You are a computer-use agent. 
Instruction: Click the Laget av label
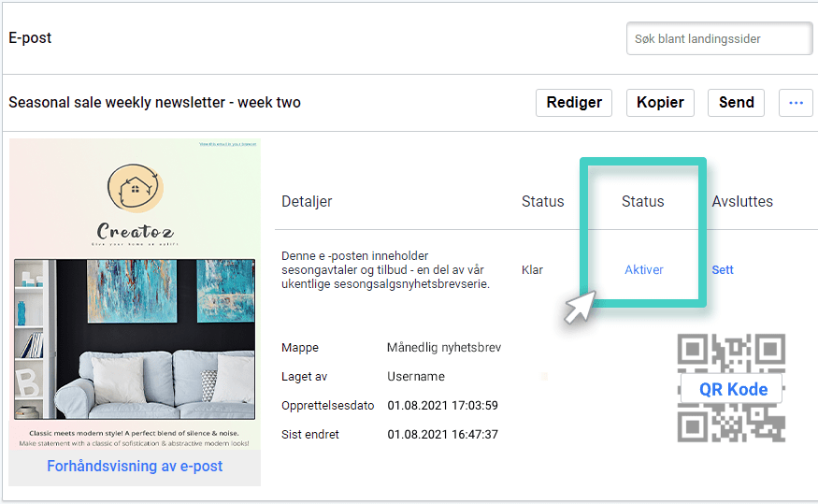click(304, 376)
